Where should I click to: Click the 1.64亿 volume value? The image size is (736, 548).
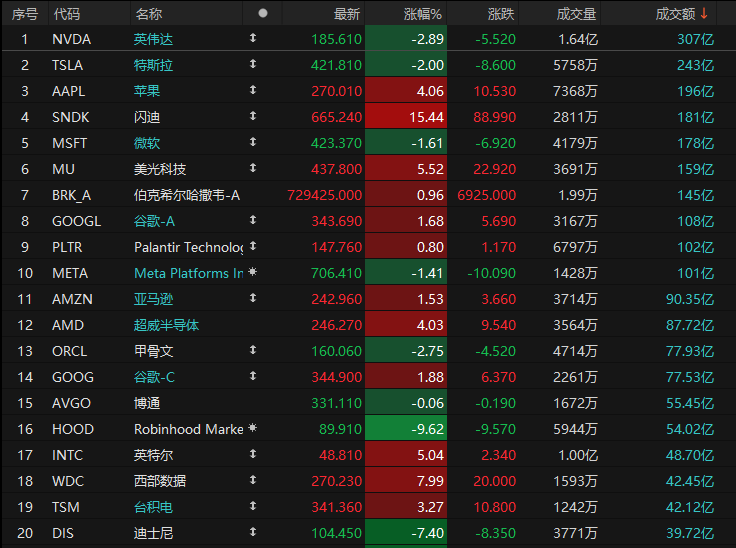coord(578,39)
